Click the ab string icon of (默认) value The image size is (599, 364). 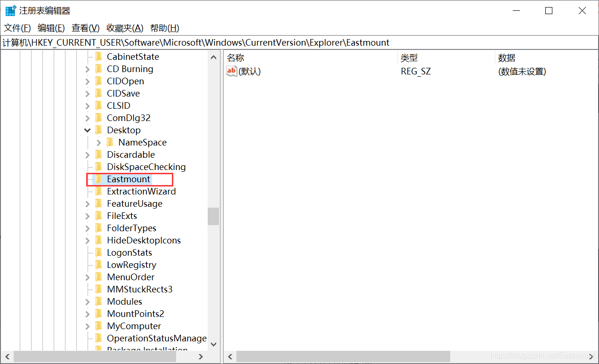pos(232,71)
